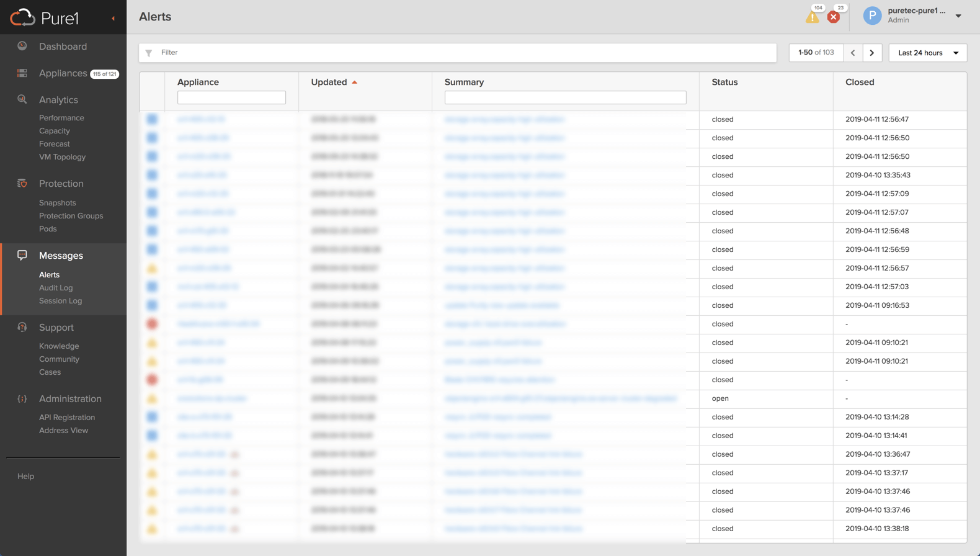Go to next page of alerts
The image size is (980, 556).
coord(872,53)
